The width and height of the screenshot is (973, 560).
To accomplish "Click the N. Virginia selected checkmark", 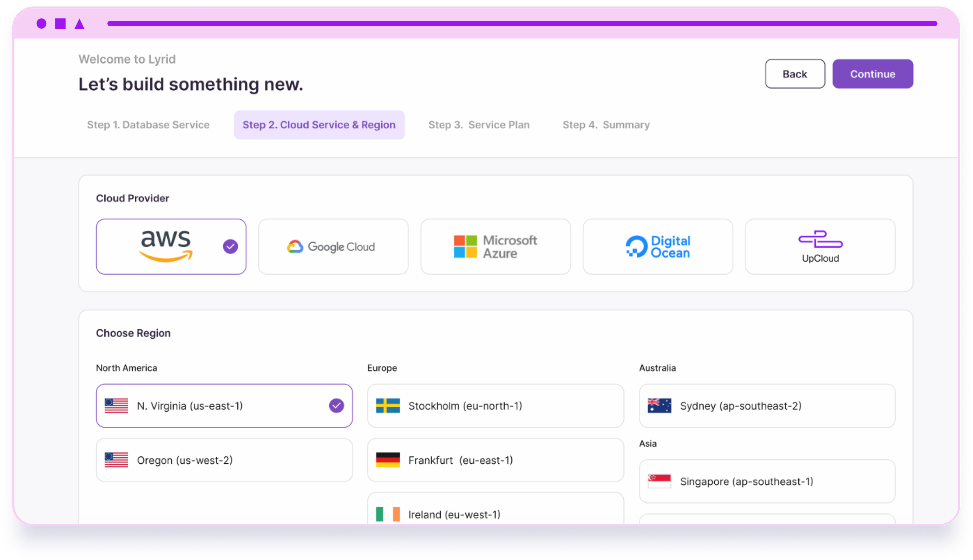I will pyautogui.click(x=336, y=406).
